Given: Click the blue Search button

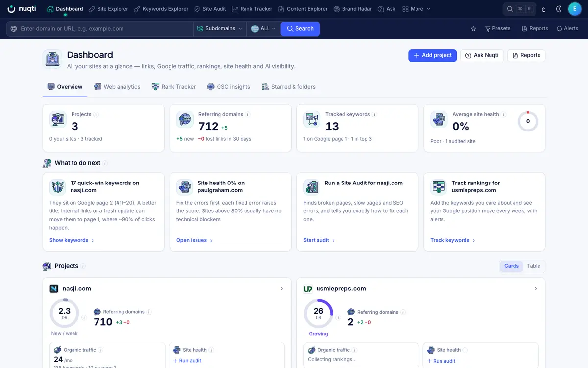Looking at the screenshot, I should click(300, 29).
